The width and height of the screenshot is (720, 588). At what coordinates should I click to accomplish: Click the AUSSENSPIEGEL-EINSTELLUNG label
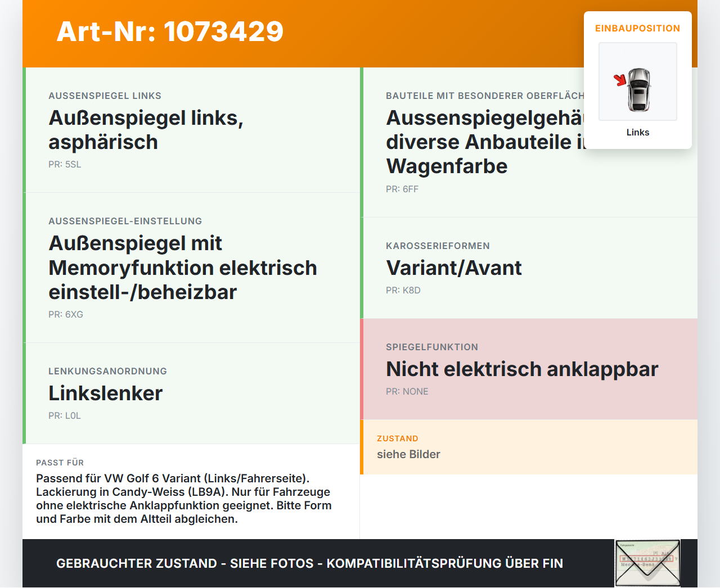point(125,221)
